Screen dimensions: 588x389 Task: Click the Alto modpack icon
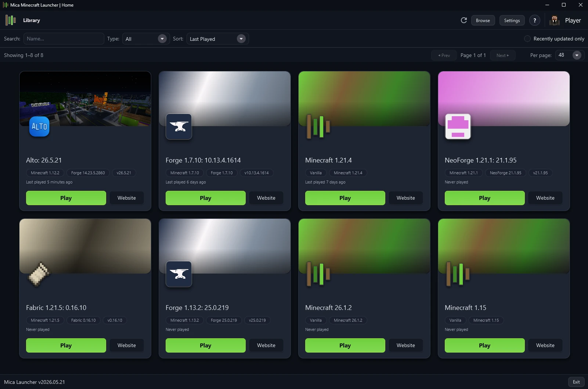39,126
